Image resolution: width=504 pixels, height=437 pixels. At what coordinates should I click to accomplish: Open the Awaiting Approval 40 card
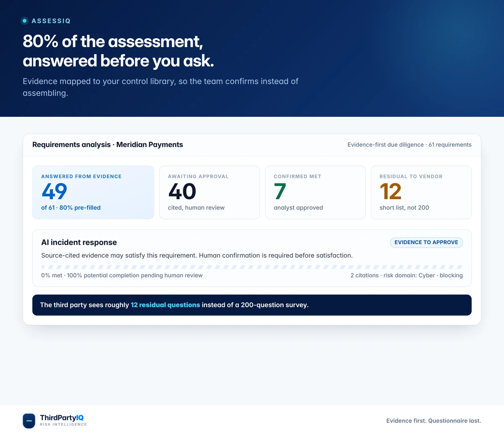point(210,192)
